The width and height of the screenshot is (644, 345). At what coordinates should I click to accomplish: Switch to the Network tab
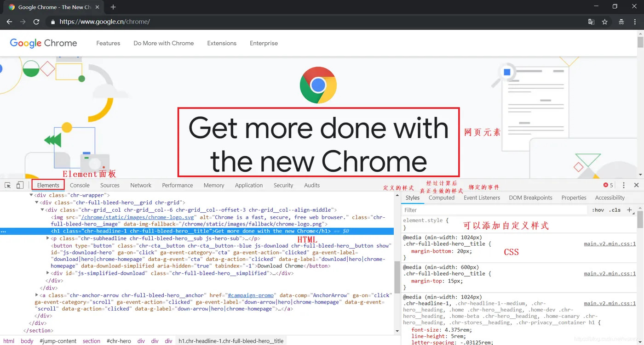tap(141, 185)
